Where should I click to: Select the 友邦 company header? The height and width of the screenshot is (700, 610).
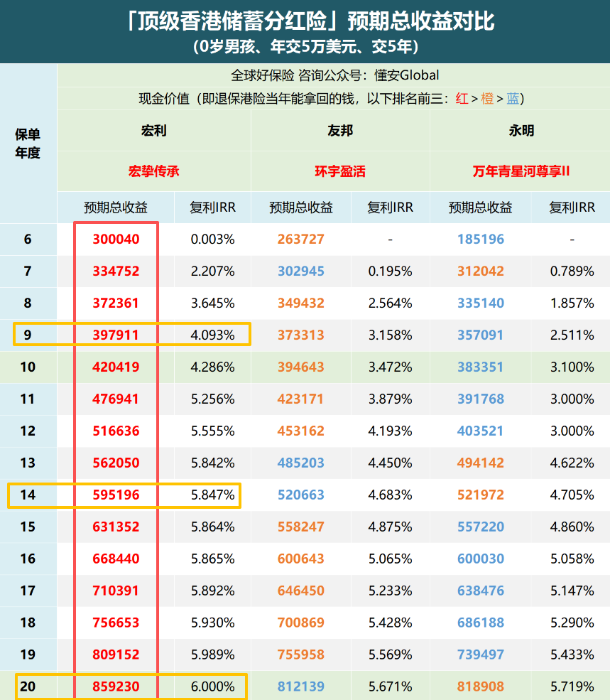pos(340,130)
